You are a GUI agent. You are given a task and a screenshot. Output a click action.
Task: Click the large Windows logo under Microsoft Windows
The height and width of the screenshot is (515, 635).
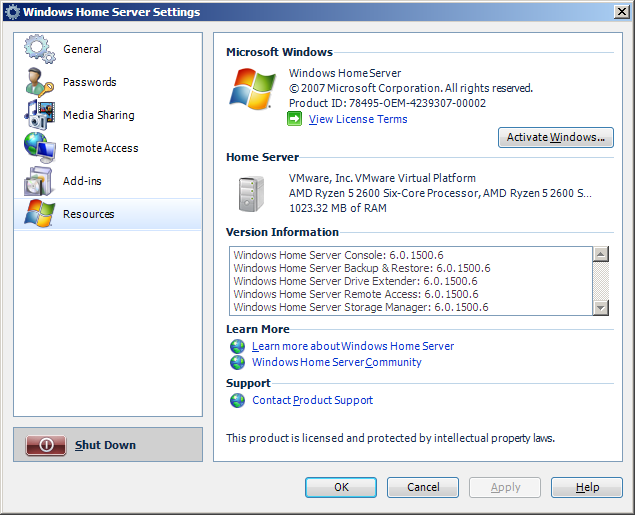click(x=252, y=89)
